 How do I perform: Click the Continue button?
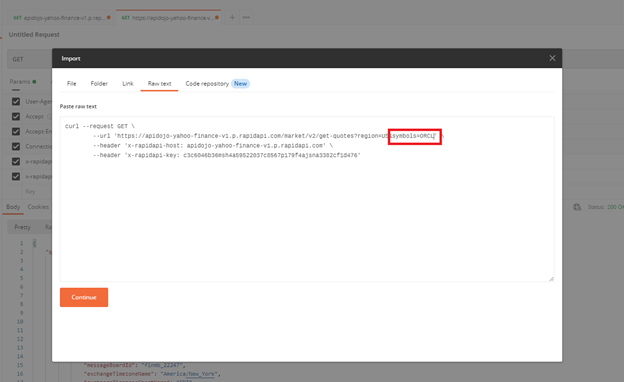84,297
